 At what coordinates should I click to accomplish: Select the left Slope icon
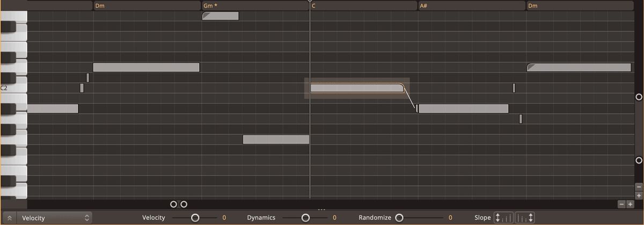(x=503, y=217)
